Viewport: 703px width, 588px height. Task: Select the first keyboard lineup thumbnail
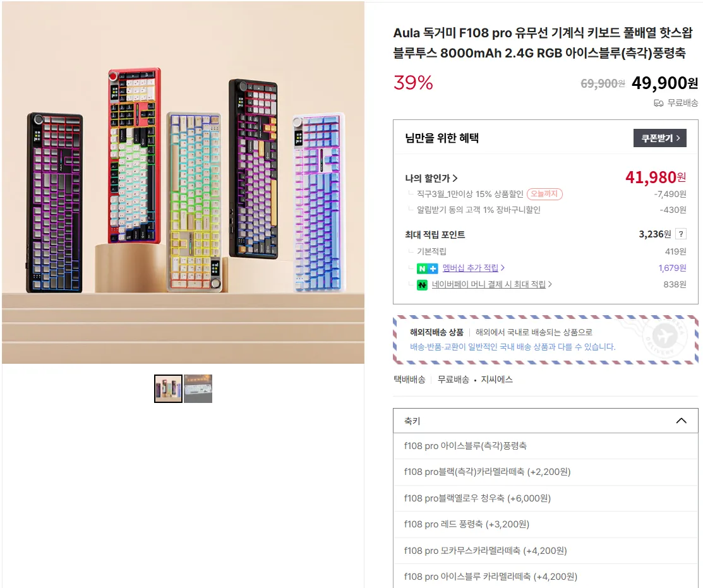coord(168,388)
